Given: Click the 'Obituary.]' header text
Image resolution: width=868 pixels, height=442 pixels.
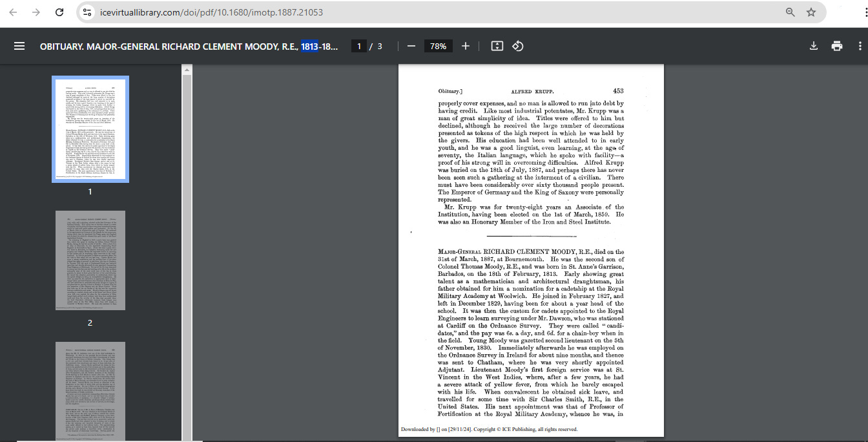Looking at the screenshot, I should (450, 92).
